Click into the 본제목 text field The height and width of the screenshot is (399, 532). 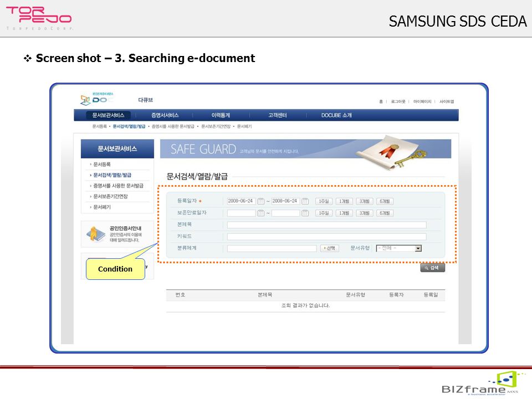tap(327, 225)
